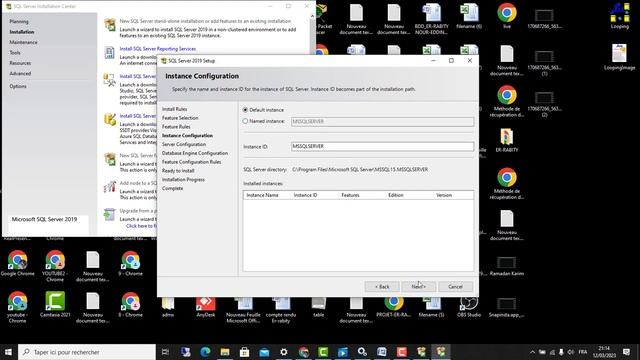Open Ramadan Karim desktop file
The width and height of the screenshot is (640, 360).
pyautogui.click(x=507, y=266)
